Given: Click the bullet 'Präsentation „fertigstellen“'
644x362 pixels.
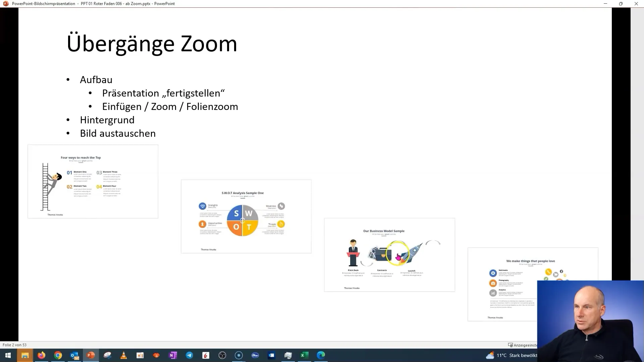Looking at the screenshot, I should pyautogui.click(x=163, y=93).
